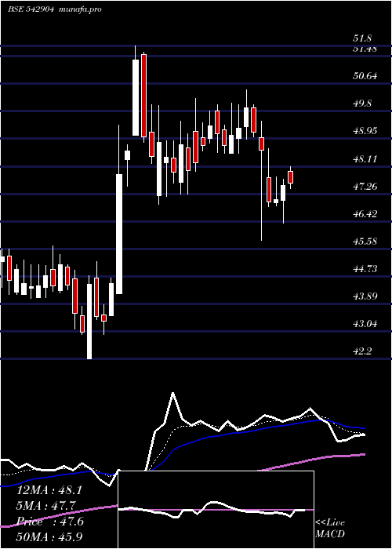Click the <<Live MACD label
The width and height of the screenshot is (392, 549).
point(330,528)
